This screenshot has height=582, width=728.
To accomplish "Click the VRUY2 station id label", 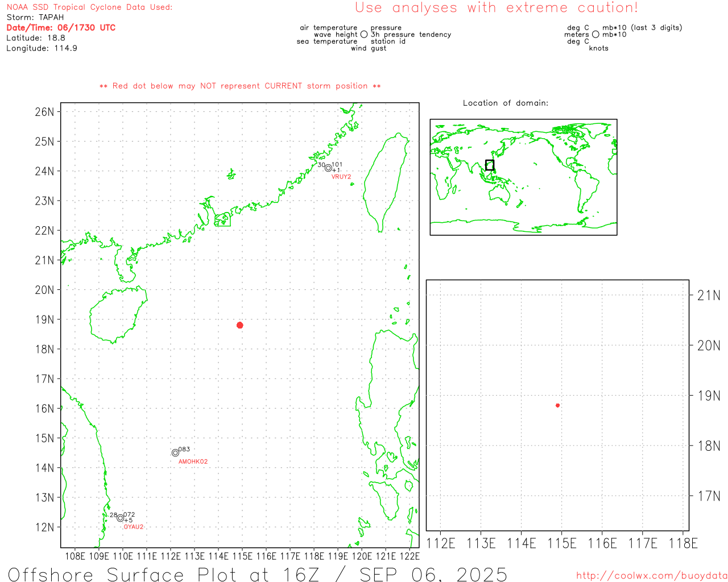I will (341, 177).
